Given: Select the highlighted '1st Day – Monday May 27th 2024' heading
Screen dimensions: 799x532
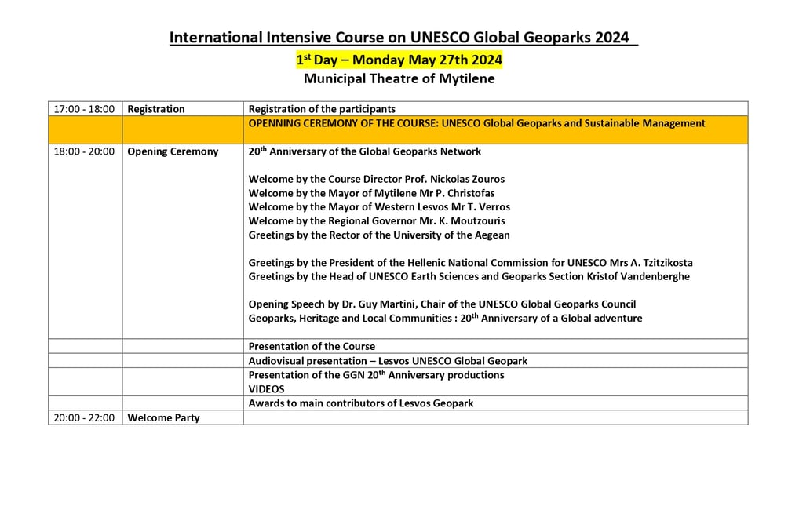Looking at the screenshot, I should [x=399, y=60].
